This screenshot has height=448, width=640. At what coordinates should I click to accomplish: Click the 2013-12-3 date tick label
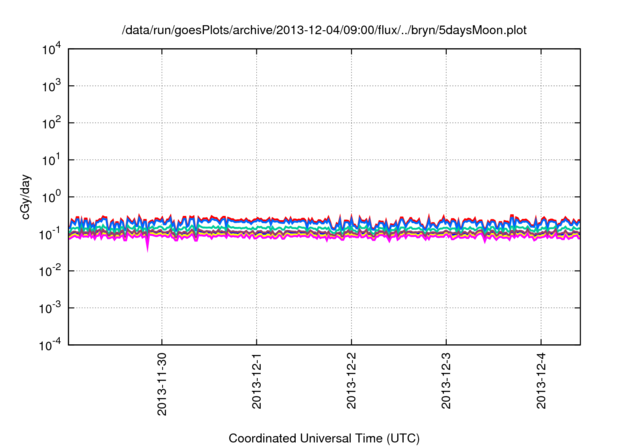coord(446,381)
